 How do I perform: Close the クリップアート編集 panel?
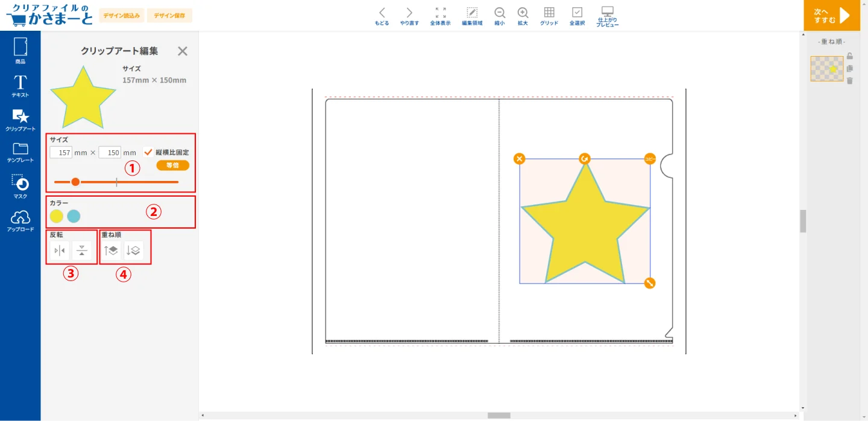[x=183, y=51]
